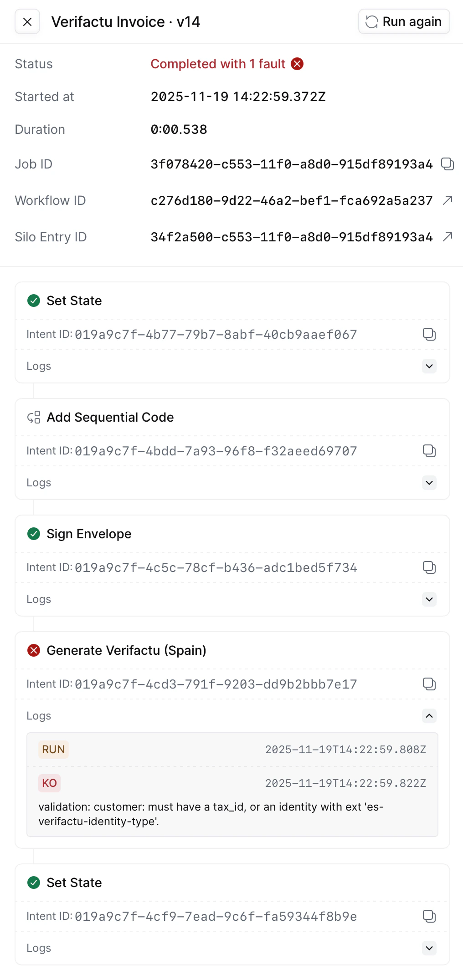Copy the Set State intent ID
The width and height of the screenshot is (463, 980).
[x=429, y=334]
